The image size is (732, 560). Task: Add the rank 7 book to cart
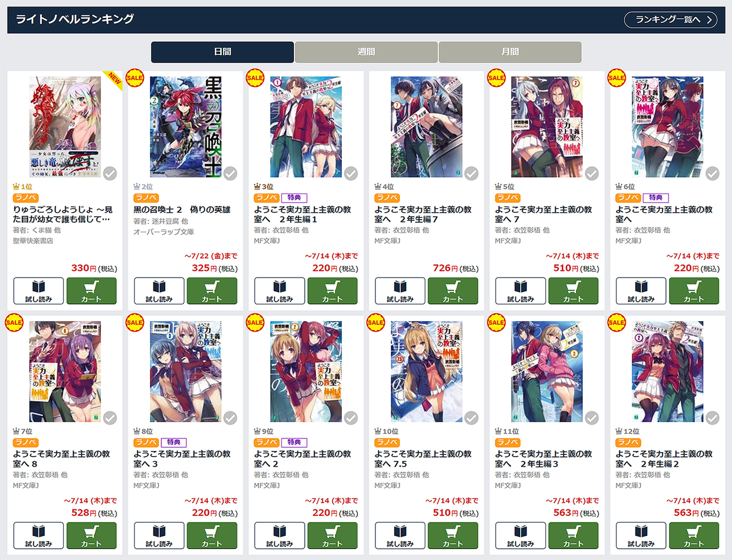92,535
